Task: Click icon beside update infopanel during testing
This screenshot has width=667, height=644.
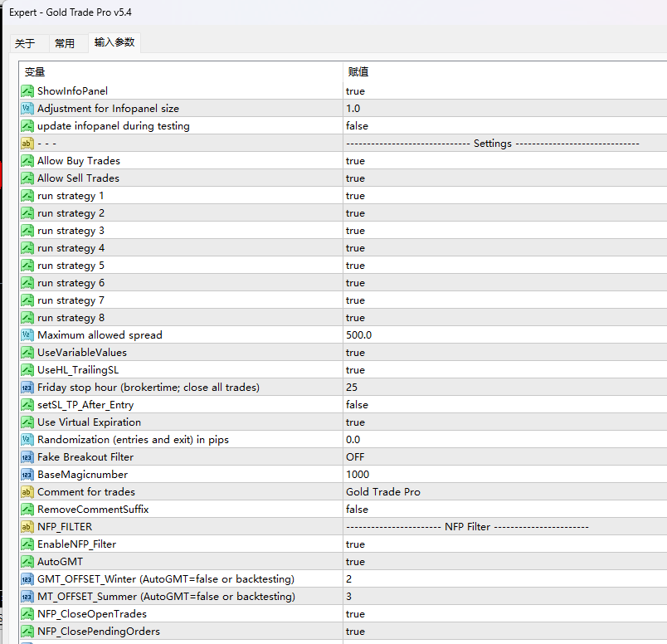Action: point(27,126)
